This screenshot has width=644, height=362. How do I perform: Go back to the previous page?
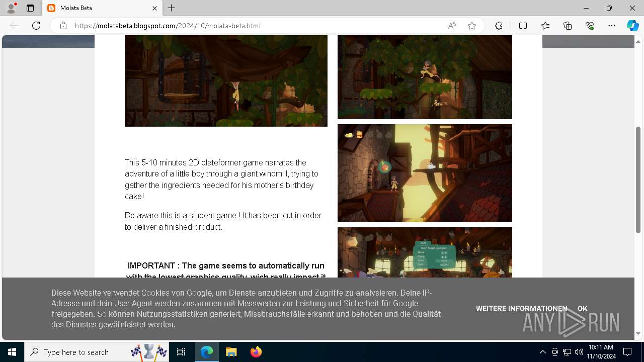point(14,26)
